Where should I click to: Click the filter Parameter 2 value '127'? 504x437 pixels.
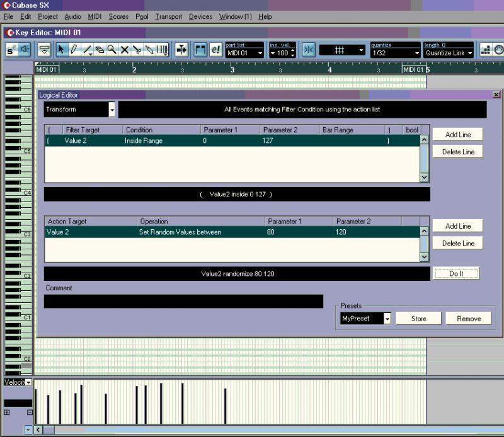pyautogui.click(x=267, y=141)
